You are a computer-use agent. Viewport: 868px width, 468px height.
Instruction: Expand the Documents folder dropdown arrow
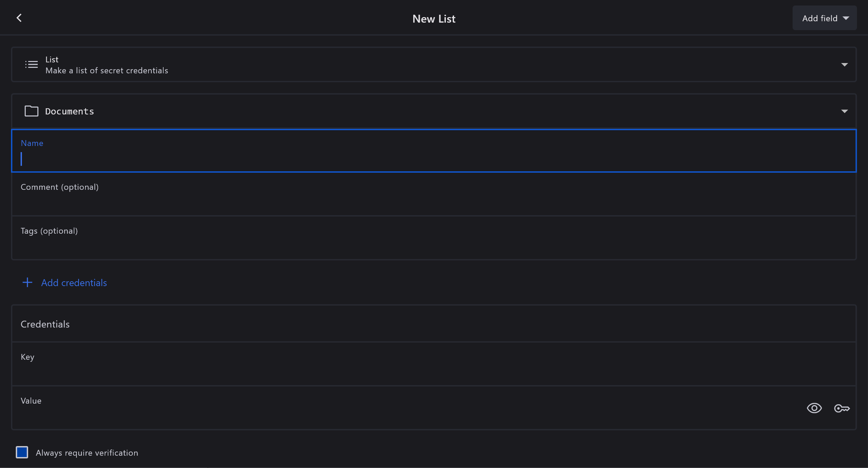pyautogui.click(x=844, y=111)
